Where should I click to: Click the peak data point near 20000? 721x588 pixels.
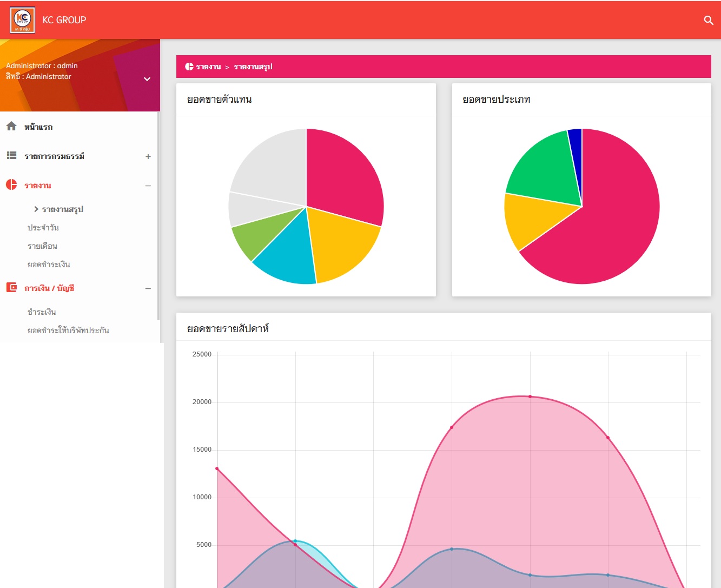click(530, 397)
